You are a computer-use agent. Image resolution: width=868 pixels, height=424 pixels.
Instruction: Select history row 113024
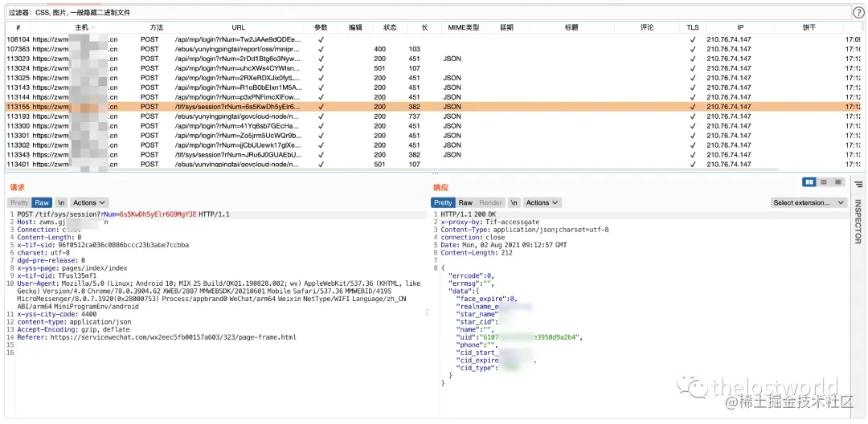tap(433, 68)
